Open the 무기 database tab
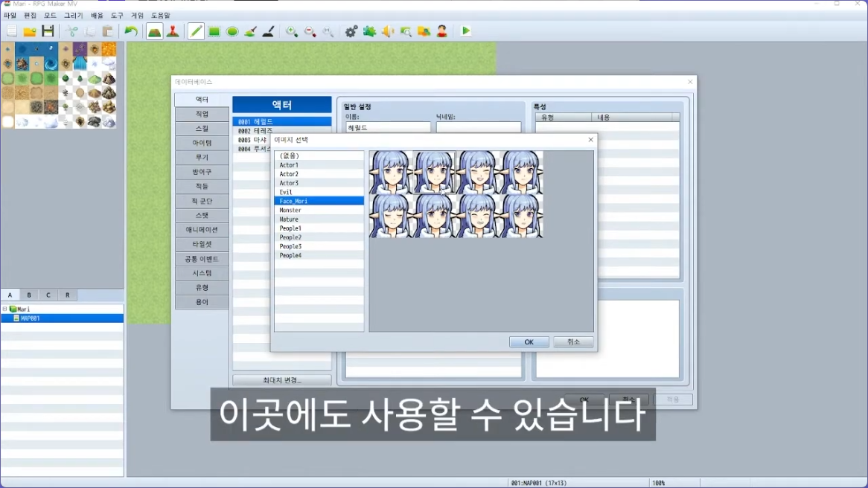The image size is (868, 488). coord(202,157)
